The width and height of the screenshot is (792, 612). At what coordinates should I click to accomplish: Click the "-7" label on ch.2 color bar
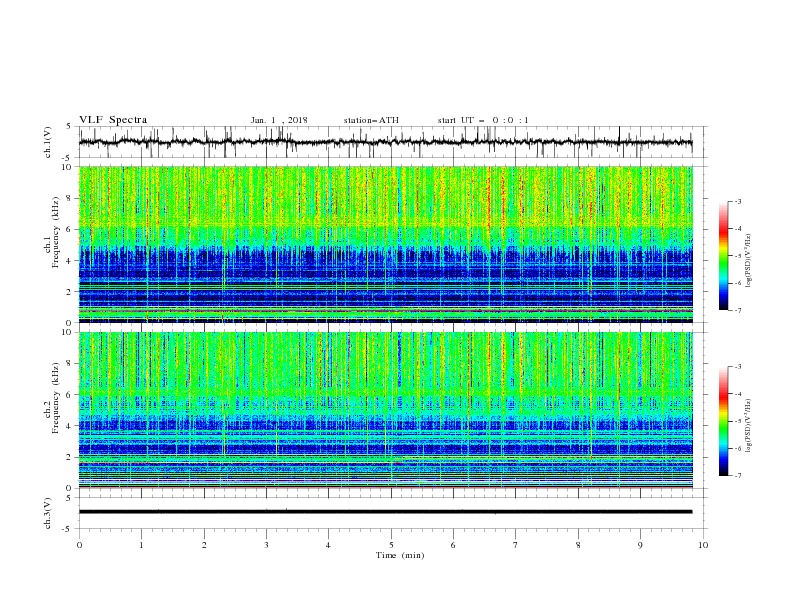tap(737, 475)
